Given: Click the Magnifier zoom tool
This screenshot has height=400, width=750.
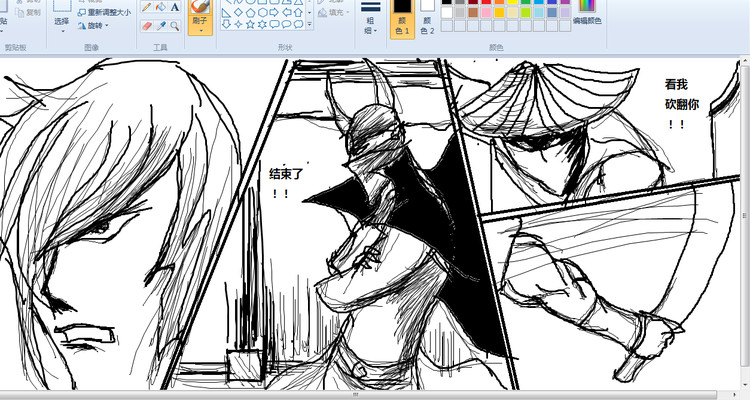Looking at the screenshot, I should (174, 25).
